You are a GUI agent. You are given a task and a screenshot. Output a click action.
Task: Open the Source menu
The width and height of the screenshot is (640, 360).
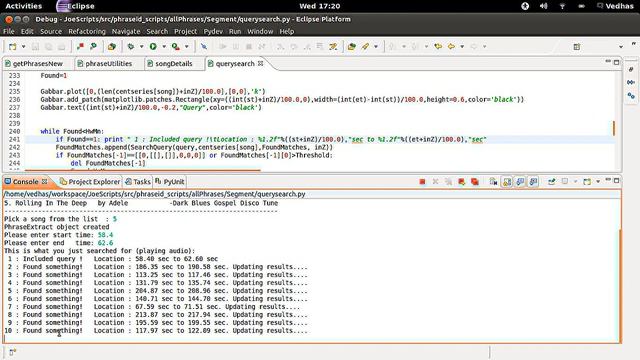(x=51, y=31)
